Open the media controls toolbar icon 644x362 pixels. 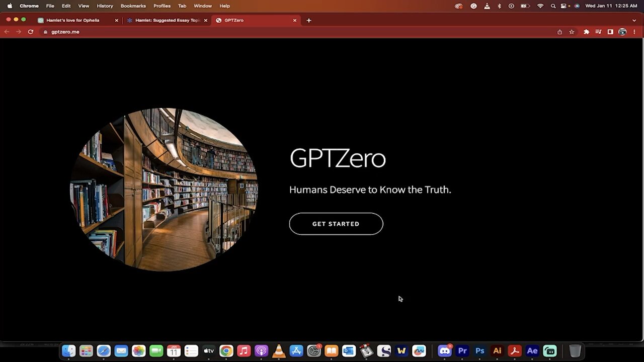[x=598, y=32]
